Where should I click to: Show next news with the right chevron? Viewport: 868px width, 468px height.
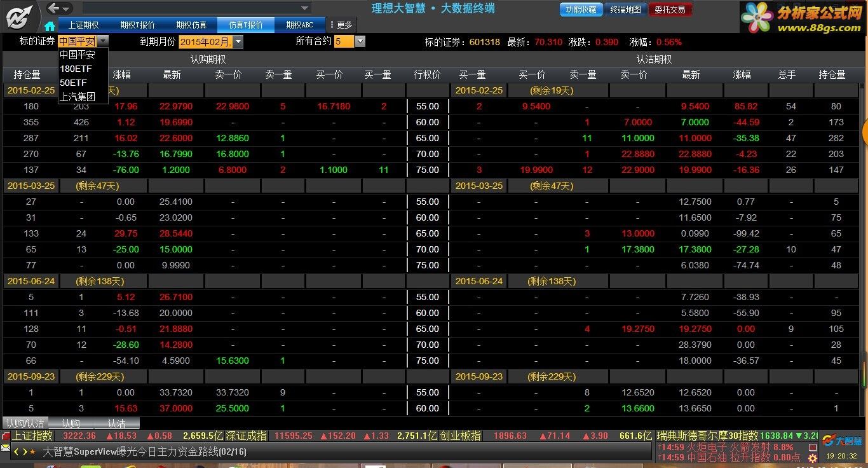click(25, 451)
